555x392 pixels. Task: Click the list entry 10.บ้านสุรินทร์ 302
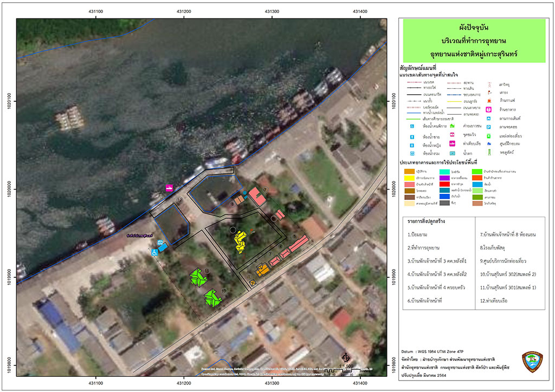(508, 275)
